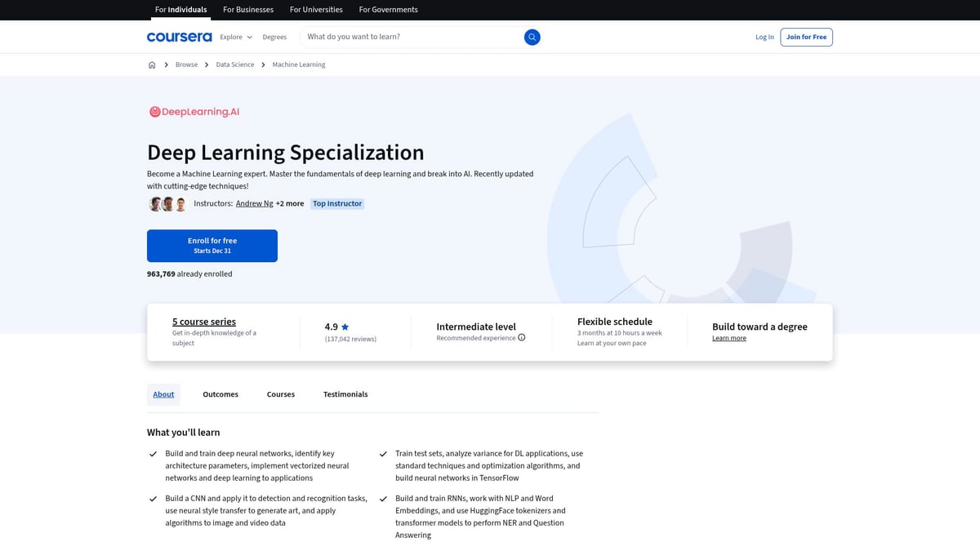Click checkmark beside 'Build and train RNNs' item

pyautogui.click(x=383, y=499)
